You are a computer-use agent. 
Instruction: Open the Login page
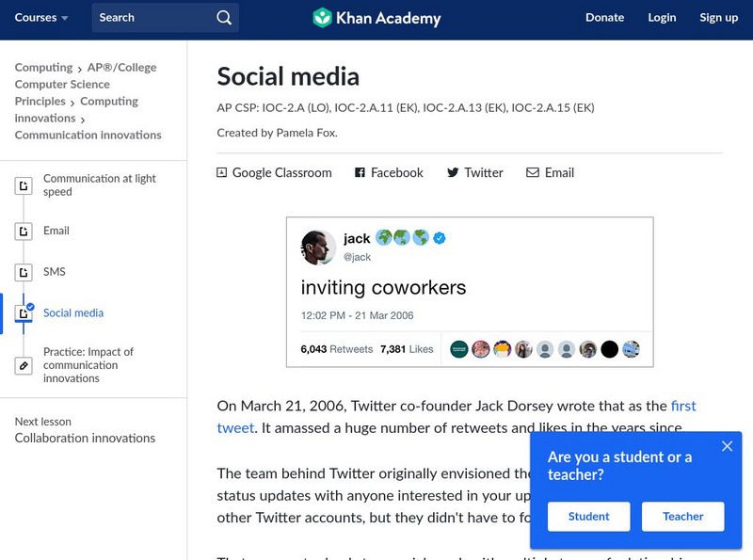pos(662,18)
